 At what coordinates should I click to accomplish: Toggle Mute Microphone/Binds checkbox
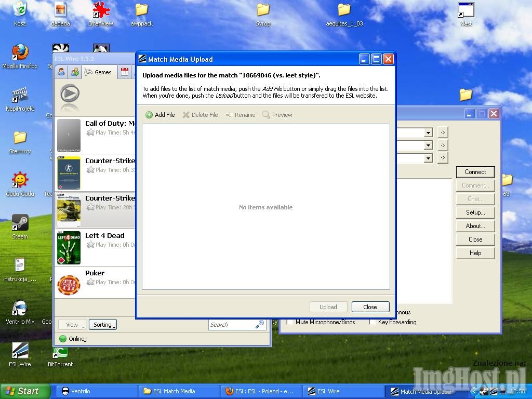click(x=289, y=322)
